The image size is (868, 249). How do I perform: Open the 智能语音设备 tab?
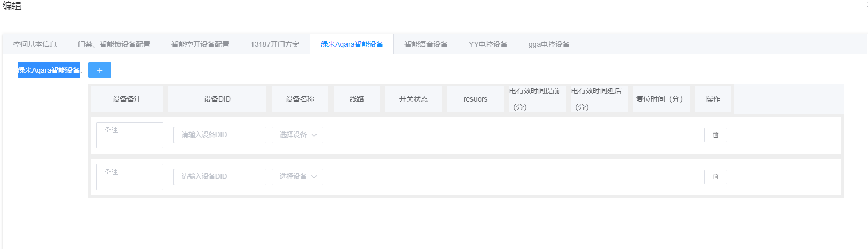(426, 44)
